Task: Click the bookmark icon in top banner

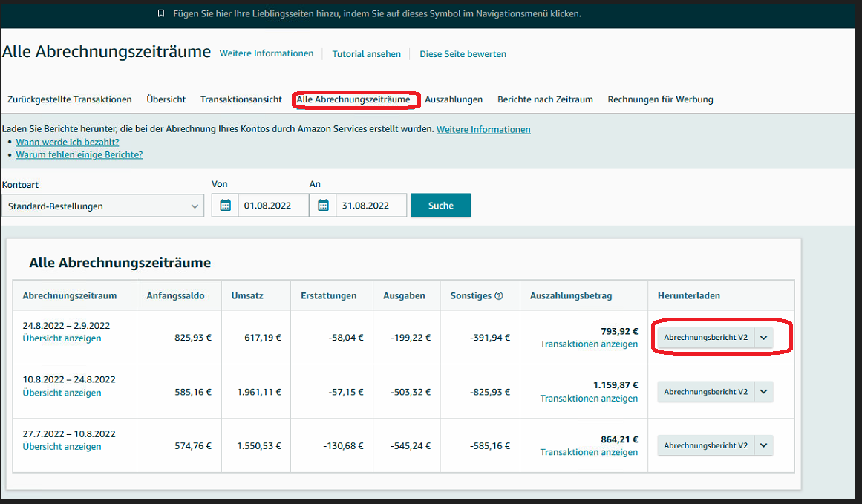Action: [161, 14]
